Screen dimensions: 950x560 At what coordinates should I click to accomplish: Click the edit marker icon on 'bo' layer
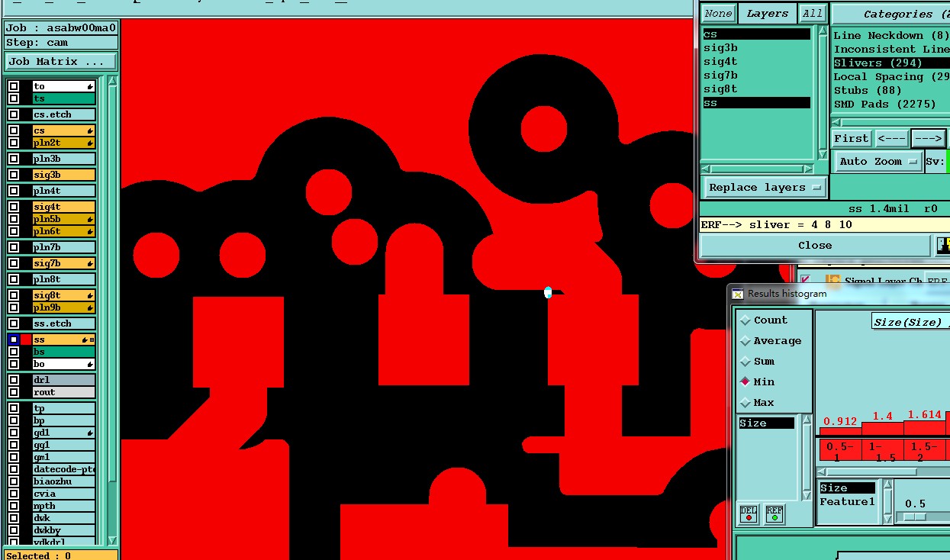point(90,364)
